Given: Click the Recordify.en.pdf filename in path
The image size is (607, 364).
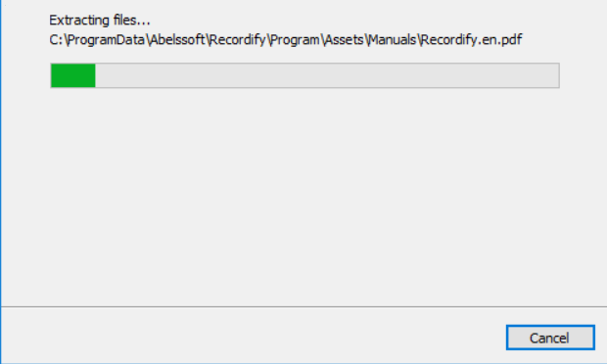Looking at the screenshot, I should (472, 40).
